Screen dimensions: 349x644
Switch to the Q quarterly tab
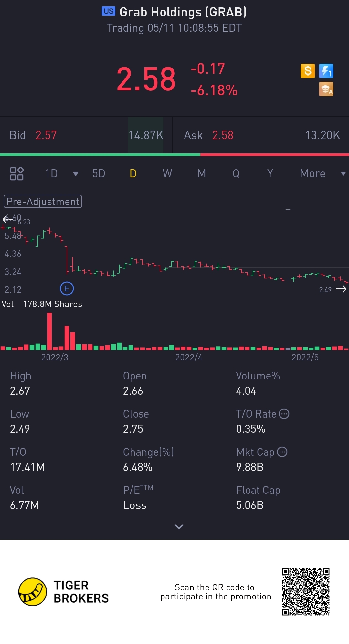236,173
